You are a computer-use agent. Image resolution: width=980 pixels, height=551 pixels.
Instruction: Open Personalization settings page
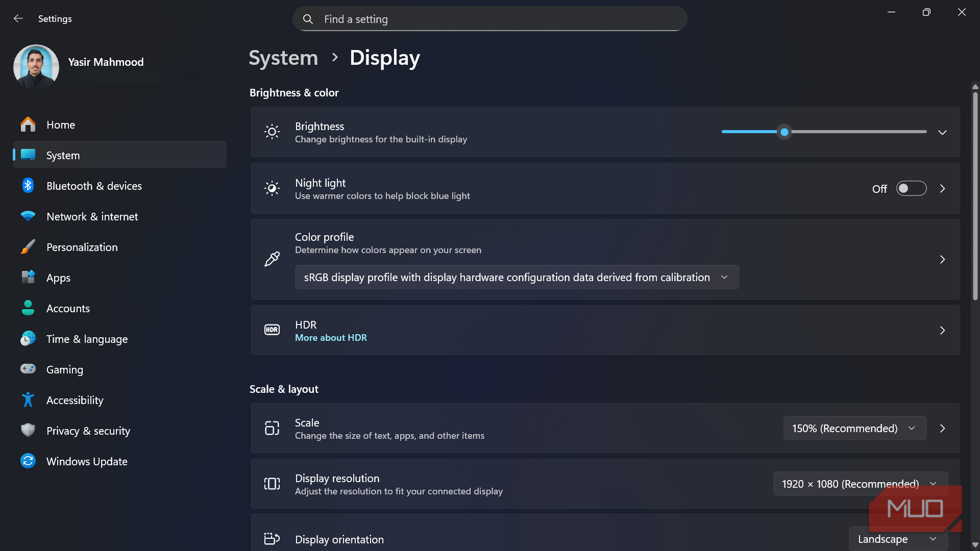(x=119, y=247)
